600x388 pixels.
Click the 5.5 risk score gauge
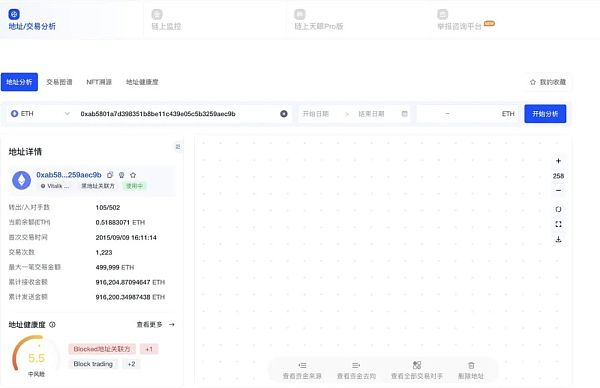(36, 357)
